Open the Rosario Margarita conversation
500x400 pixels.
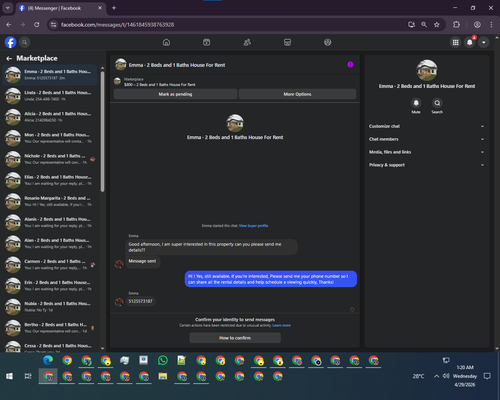coord(50,201)
